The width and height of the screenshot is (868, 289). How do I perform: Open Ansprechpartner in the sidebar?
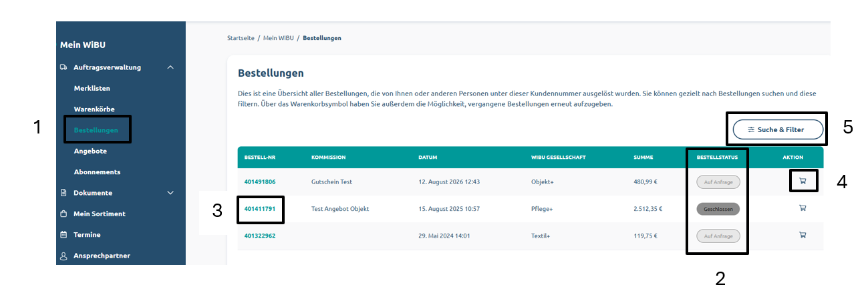102,256
